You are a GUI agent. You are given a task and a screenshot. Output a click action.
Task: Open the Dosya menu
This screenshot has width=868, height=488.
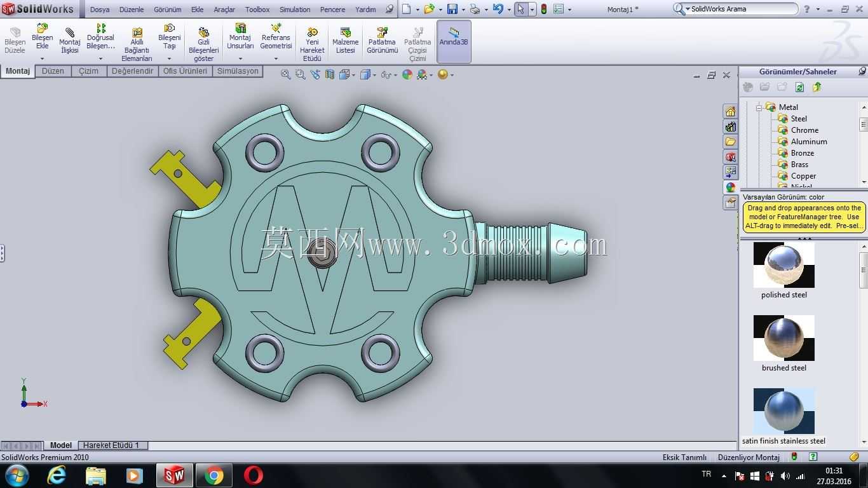click(100, 10)
